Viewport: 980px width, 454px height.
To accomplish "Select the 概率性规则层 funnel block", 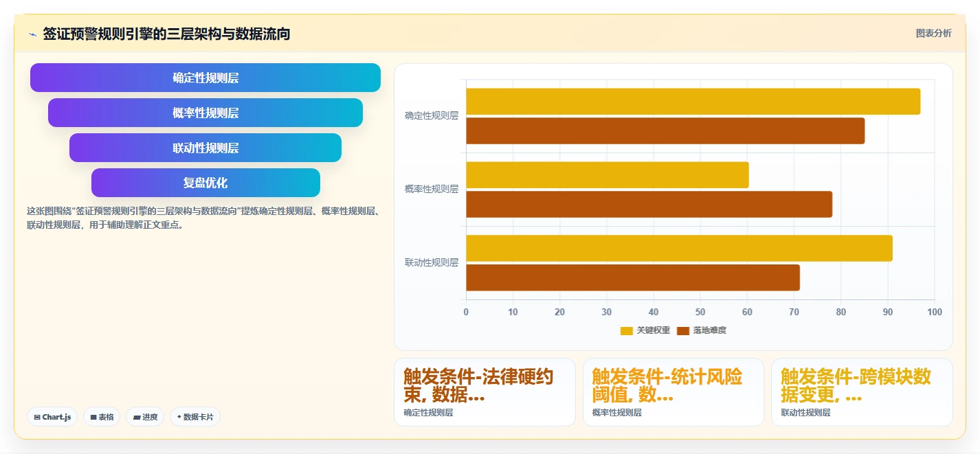I will click(205, 113).
